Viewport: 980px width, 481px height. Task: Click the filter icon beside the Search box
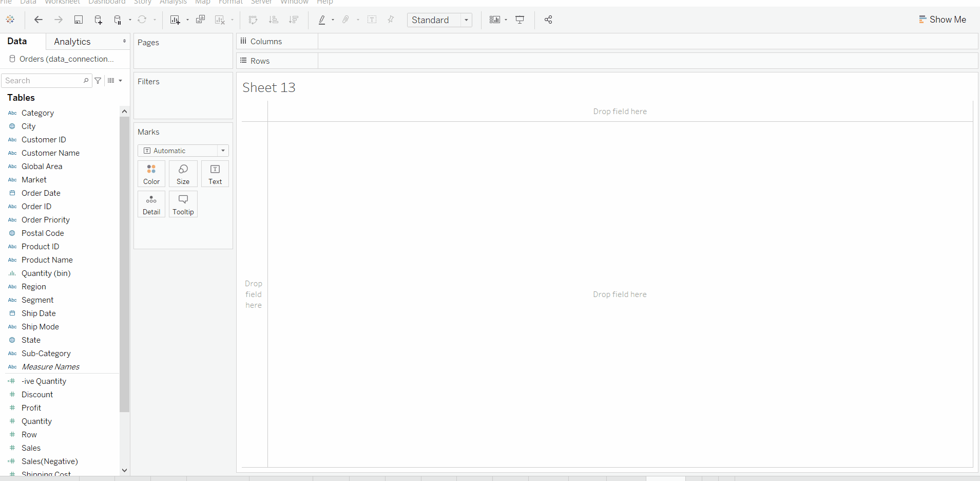[98, 81]
